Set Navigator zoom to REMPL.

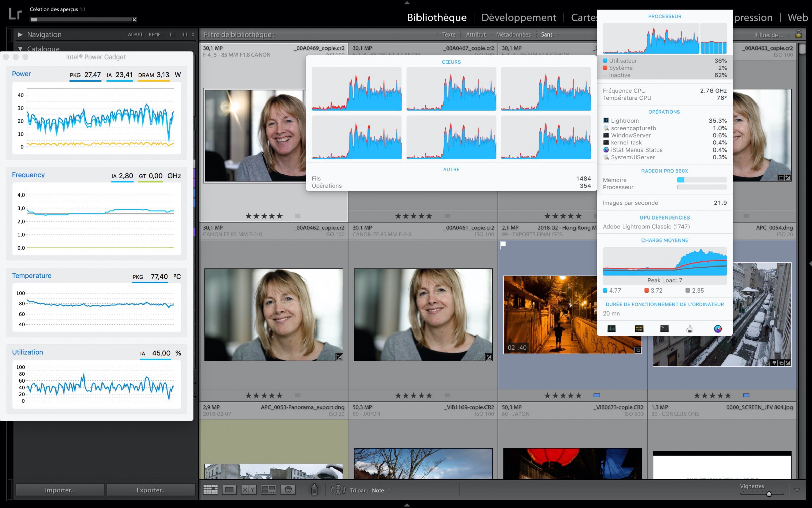pyautogui.click(x=156, y=34)
